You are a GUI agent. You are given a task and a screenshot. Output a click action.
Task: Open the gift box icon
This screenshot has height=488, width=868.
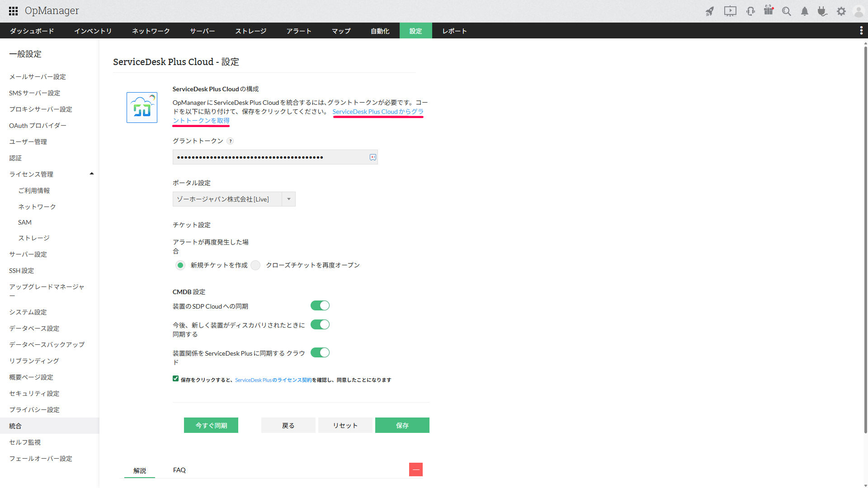click(x=769, y=10)
